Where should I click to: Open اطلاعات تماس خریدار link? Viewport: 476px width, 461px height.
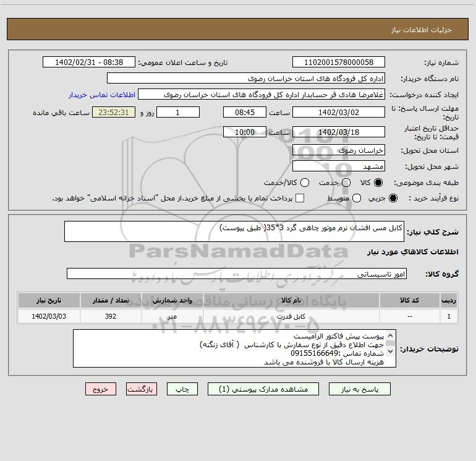[x=102, y=95]
